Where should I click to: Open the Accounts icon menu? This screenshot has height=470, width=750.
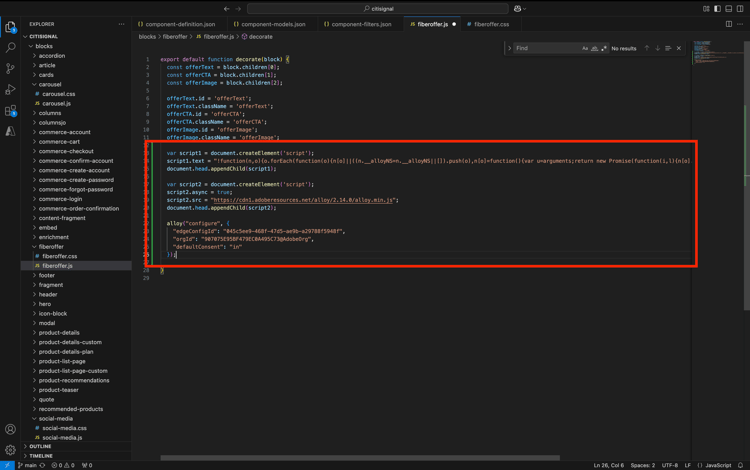11,429
